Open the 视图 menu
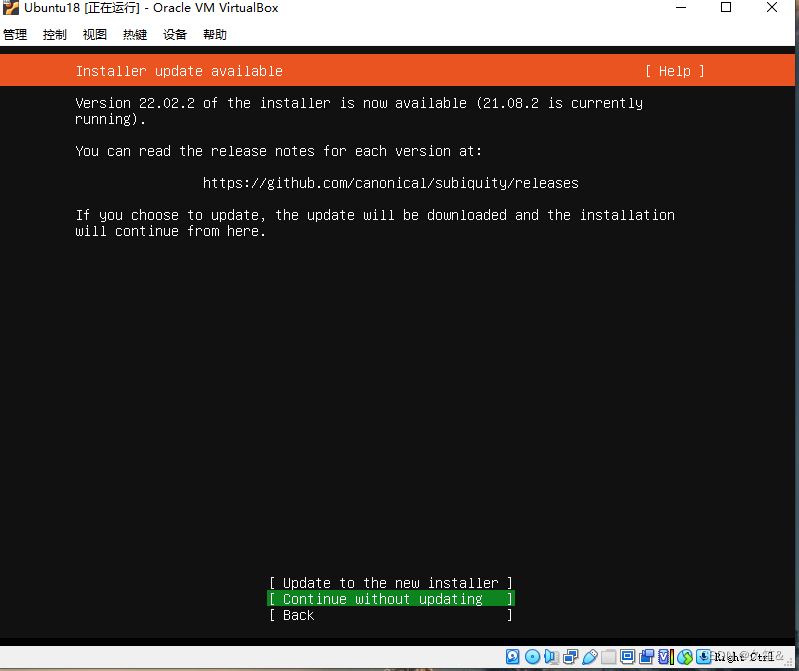 (95, 35)
